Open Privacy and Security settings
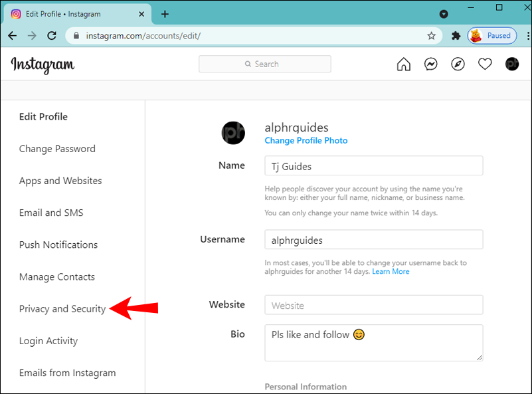This screenshot has height=394, width=532. pyautogui.click(x=62, y=309)
